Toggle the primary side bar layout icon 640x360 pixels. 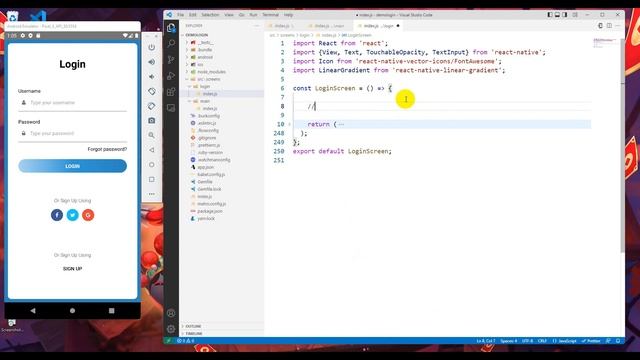[550, 15]
